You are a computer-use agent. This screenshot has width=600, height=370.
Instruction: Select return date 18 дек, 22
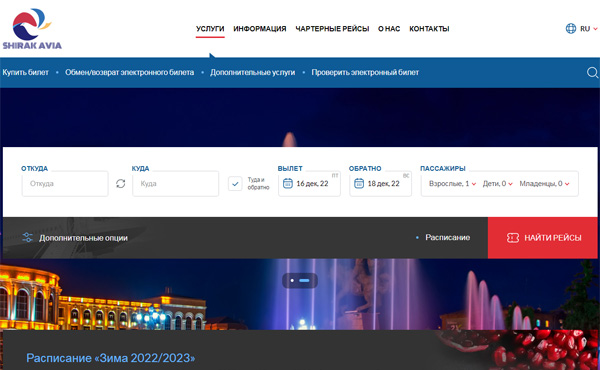pos(380,184)
